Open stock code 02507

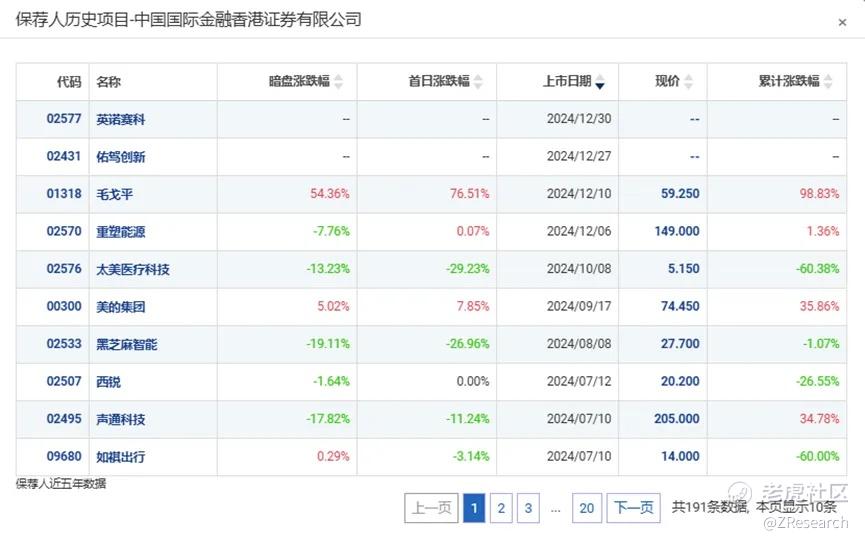point(64,381)
